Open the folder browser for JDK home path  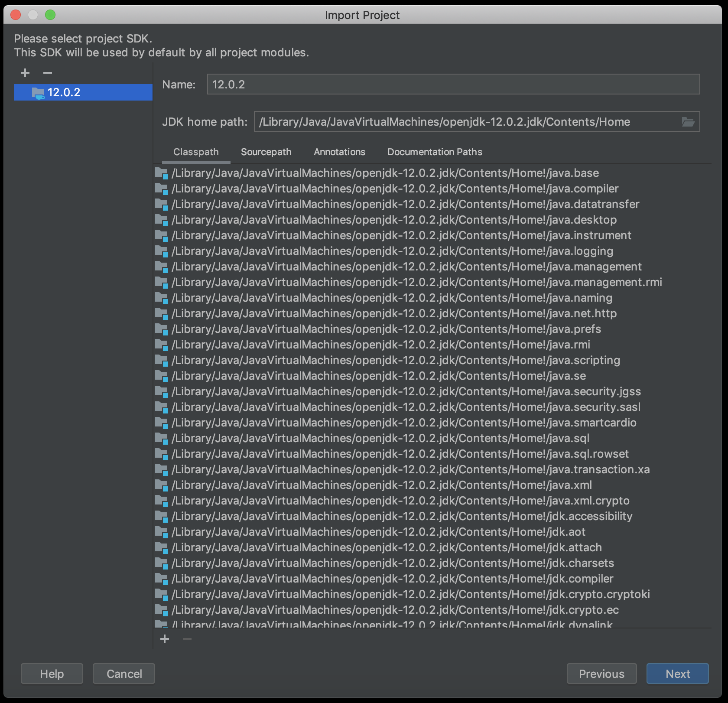(x=689, y=122)
